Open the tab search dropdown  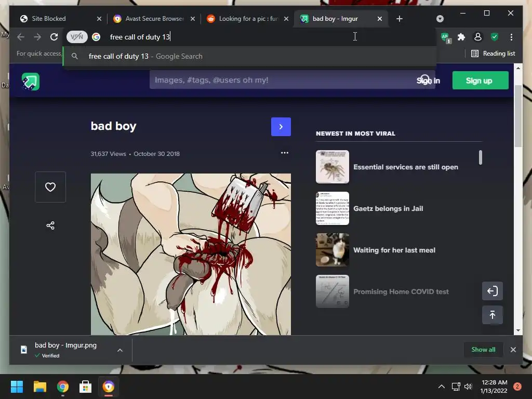click(440, 19)
